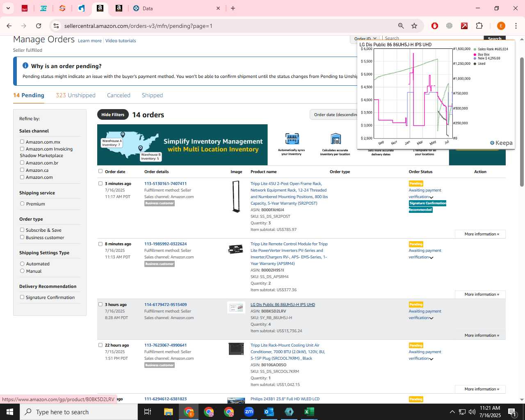Check the Amazon.ca filter

[x=22, y=170]
